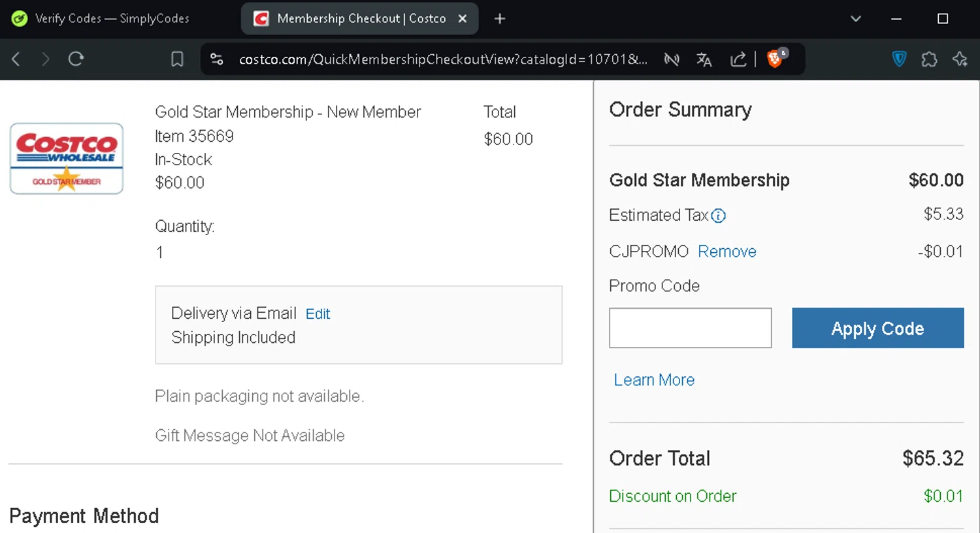Image resolution: width=980 pixels, height=533 pixels.
Task: Click the Discount on Order label
Action: [672, 496]
